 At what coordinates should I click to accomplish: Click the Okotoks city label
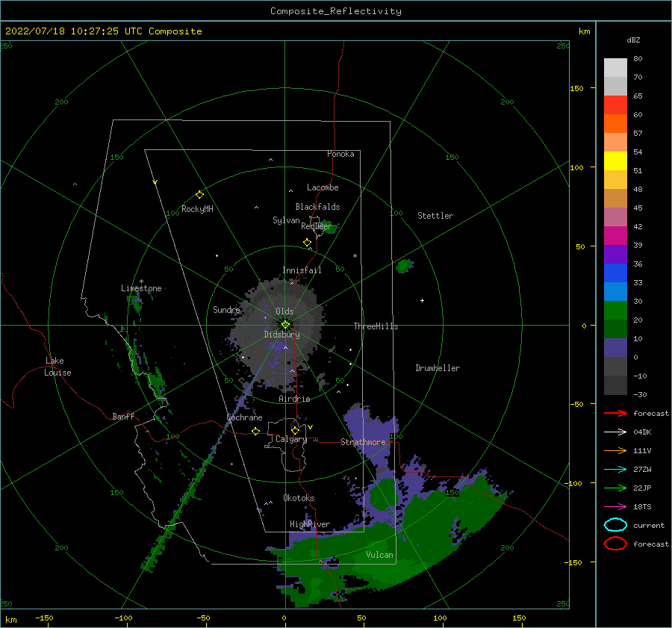[299, 498]
